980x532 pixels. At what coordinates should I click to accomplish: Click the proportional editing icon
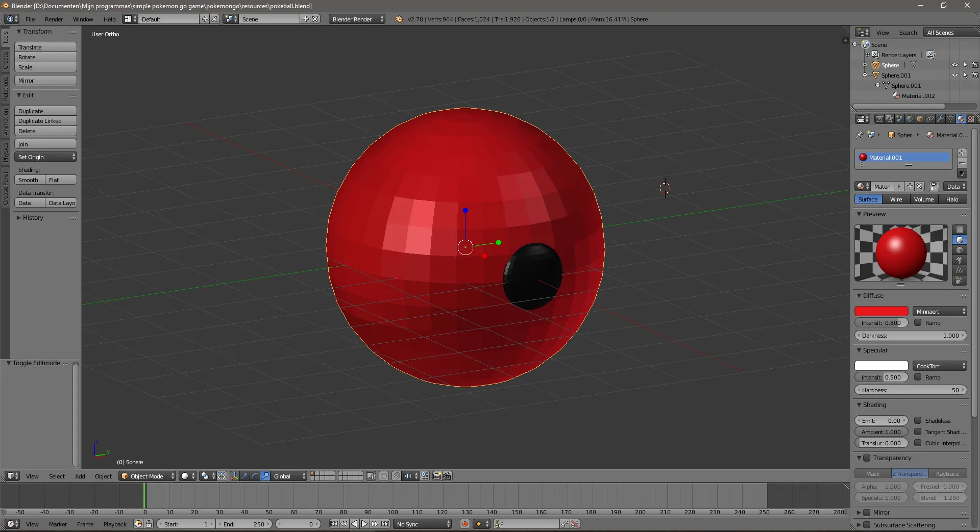point(384,476)
